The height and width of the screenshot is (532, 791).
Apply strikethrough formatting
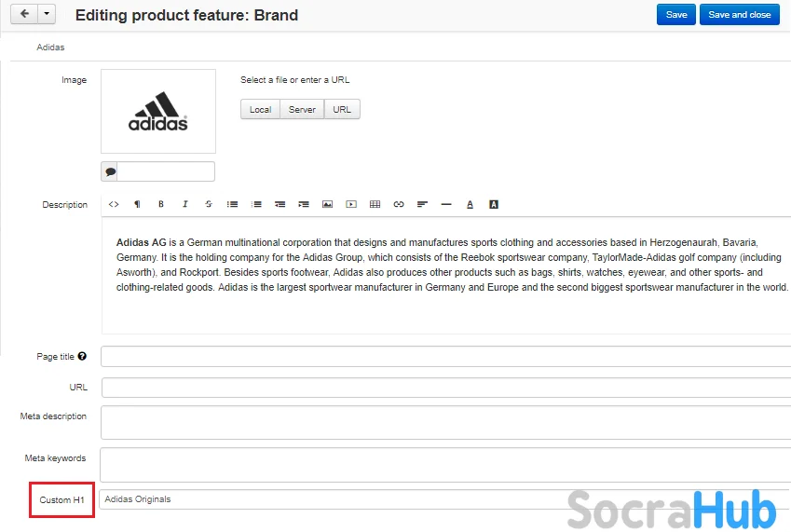209,204
